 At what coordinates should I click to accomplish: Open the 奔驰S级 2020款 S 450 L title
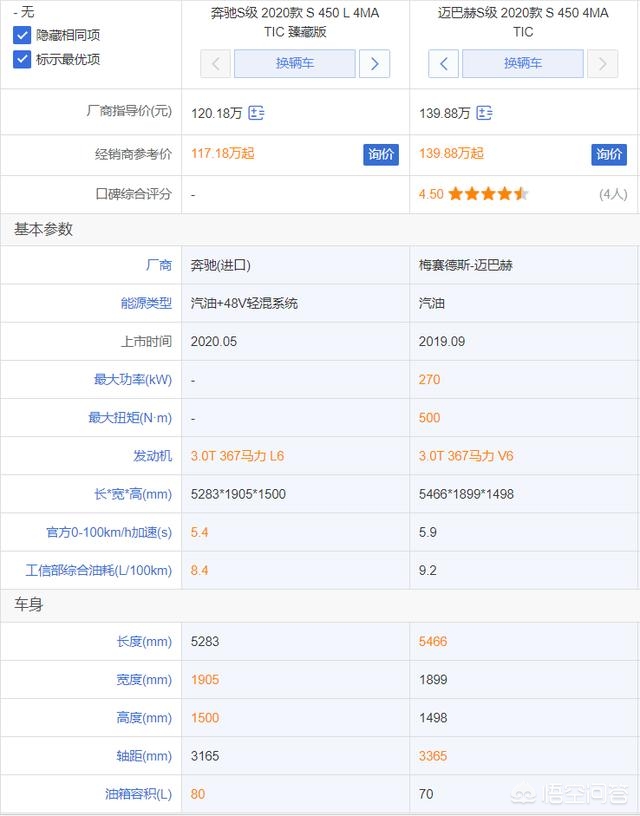[295, 22]
